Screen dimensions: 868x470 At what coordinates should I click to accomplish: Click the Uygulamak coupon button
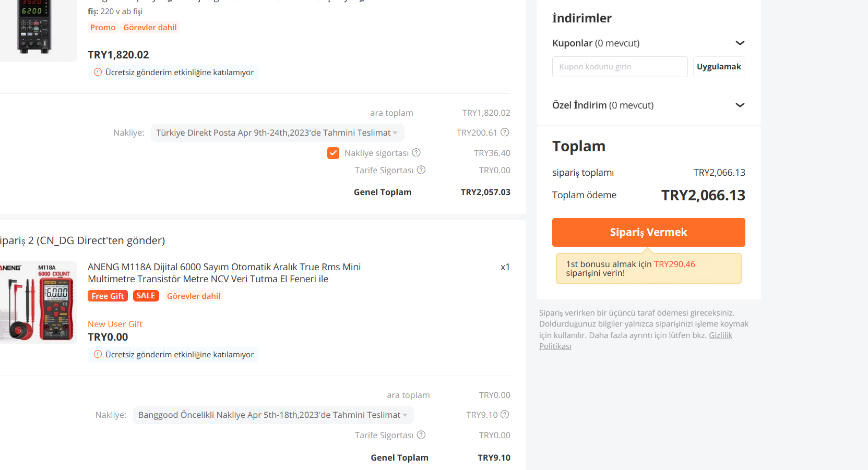[x=719, y=67]
